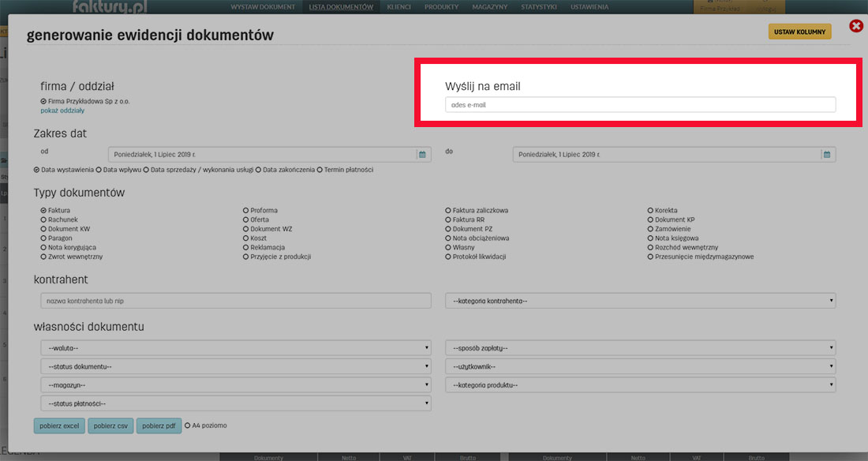Enable A4 poziomo orientation option
868x461 pixels.
pos(188,425)
